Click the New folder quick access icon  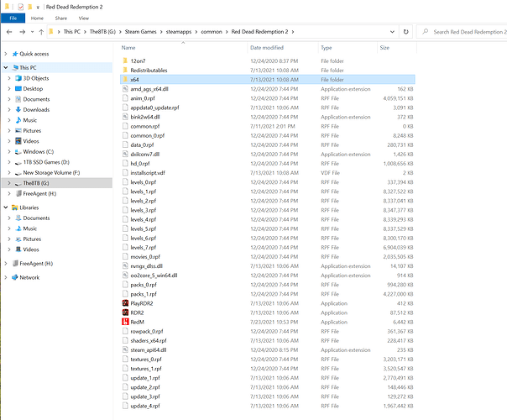pyautogui.click(x=29, y=7)
